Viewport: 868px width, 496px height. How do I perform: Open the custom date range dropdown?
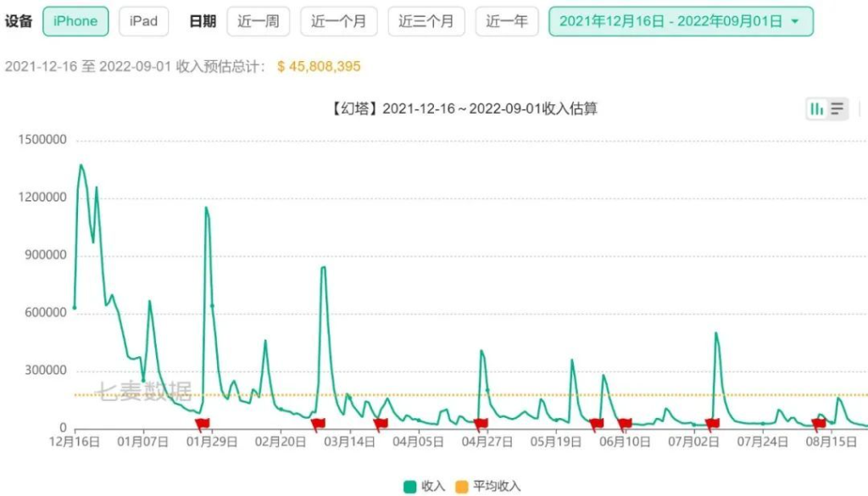click(x=681, y=21)
